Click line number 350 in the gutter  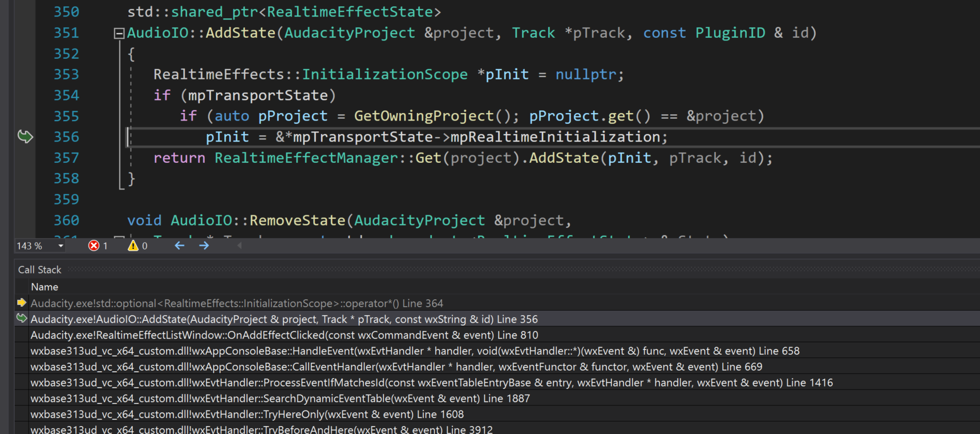click(x=66, y=12)
